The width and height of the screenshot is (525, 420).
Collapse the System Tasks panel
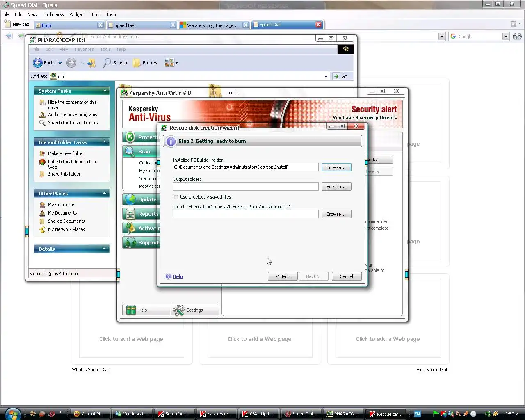[x=105, y=91]
